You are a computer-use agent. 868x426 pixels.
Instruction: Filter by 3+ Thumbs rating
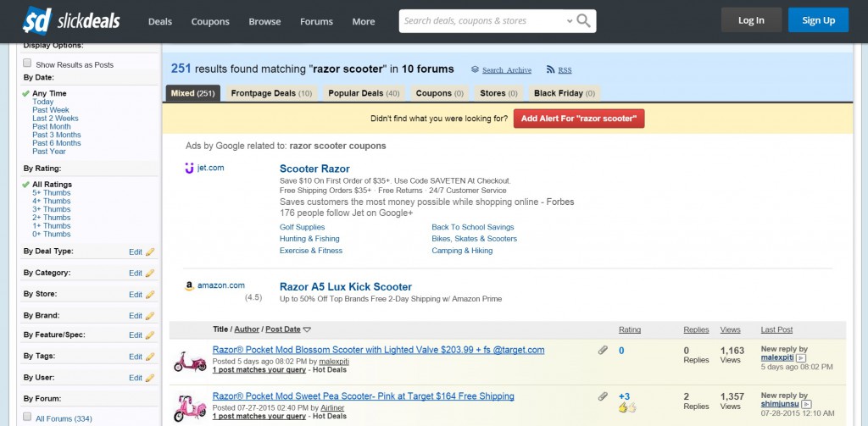point(52,209)
